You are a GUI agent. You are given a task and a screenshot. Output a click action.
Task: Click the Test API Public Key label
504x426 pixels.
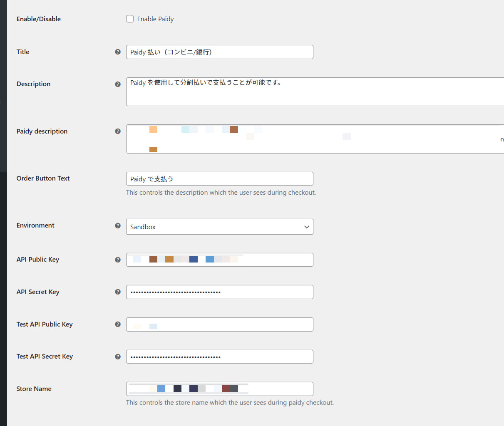(x=45, y=324)
